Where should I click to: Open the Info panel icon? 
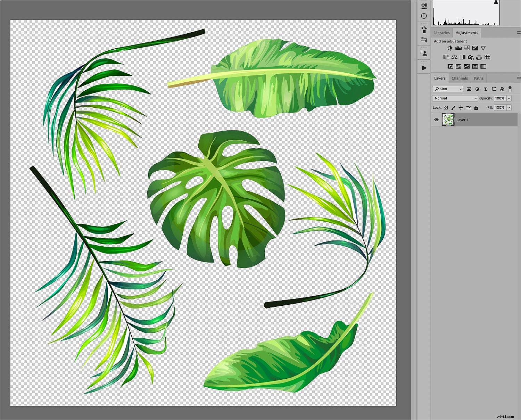point(424,16)
